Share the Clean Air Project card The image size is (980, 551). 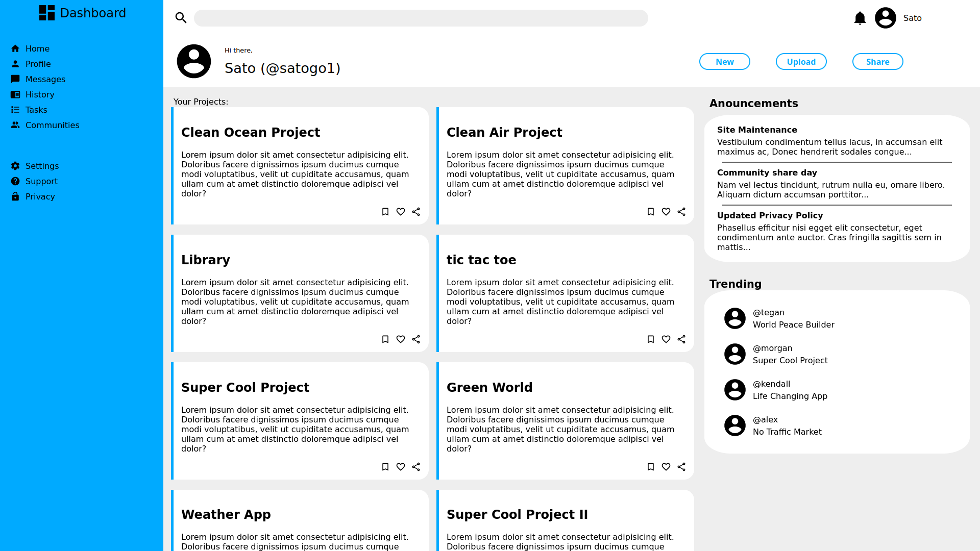pos(681,212)
